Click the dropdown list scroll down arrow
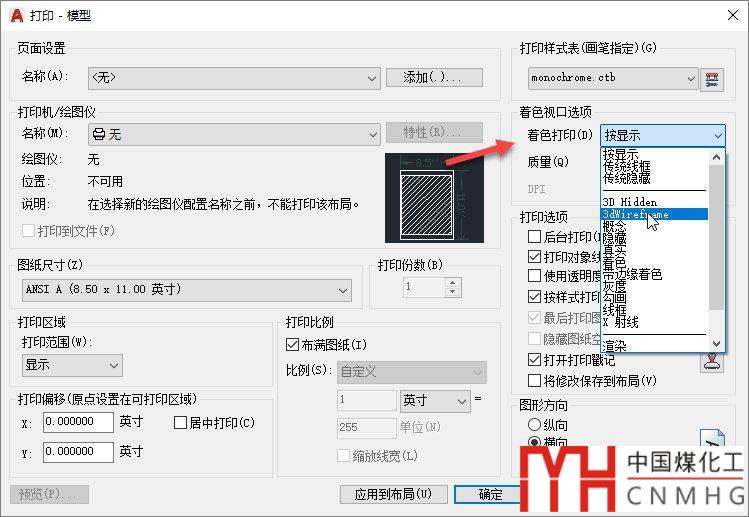 [716, 344]
